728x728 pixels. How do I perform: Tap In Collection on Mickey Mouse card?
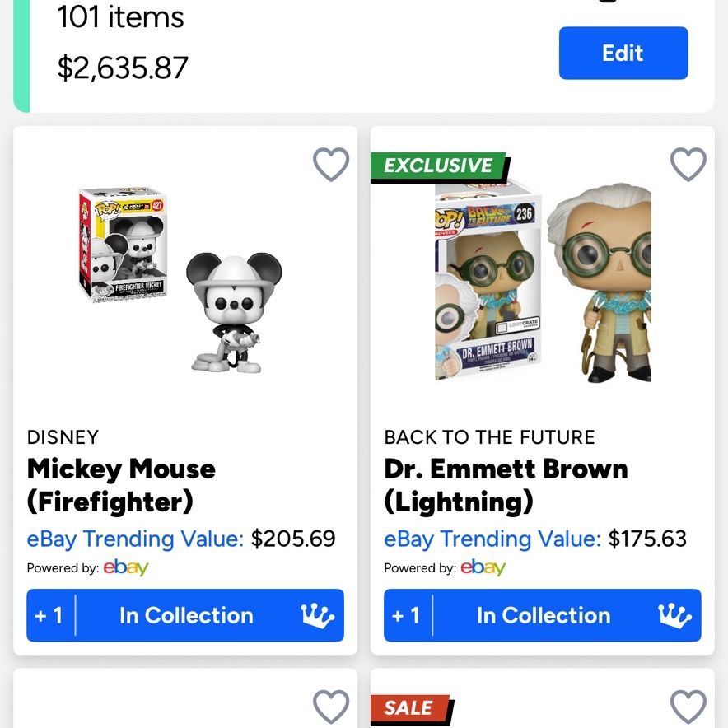coord(186,616)
